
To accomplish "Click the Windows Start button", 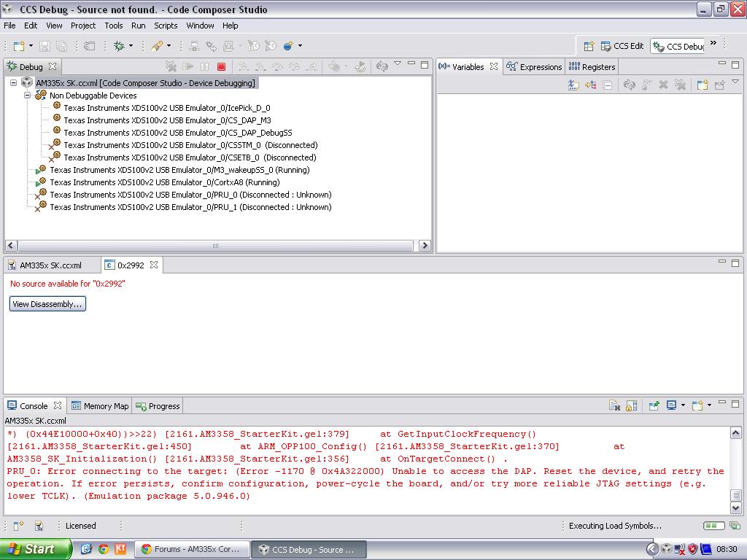I will 36,549.
